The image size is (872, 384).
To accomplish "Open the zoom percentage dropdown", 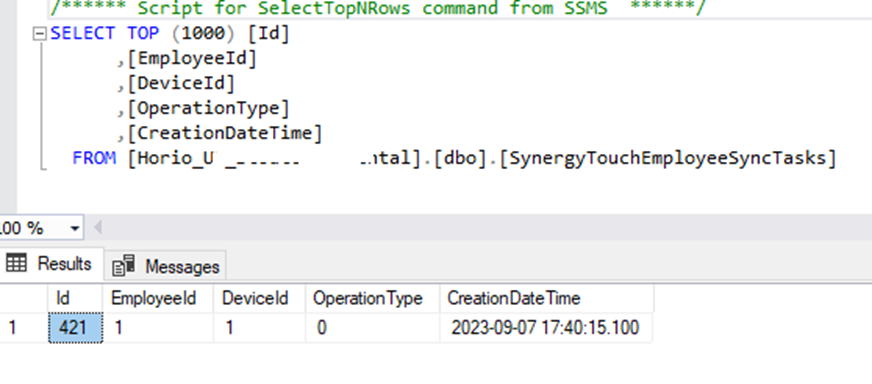I will (x=75, y=228).
